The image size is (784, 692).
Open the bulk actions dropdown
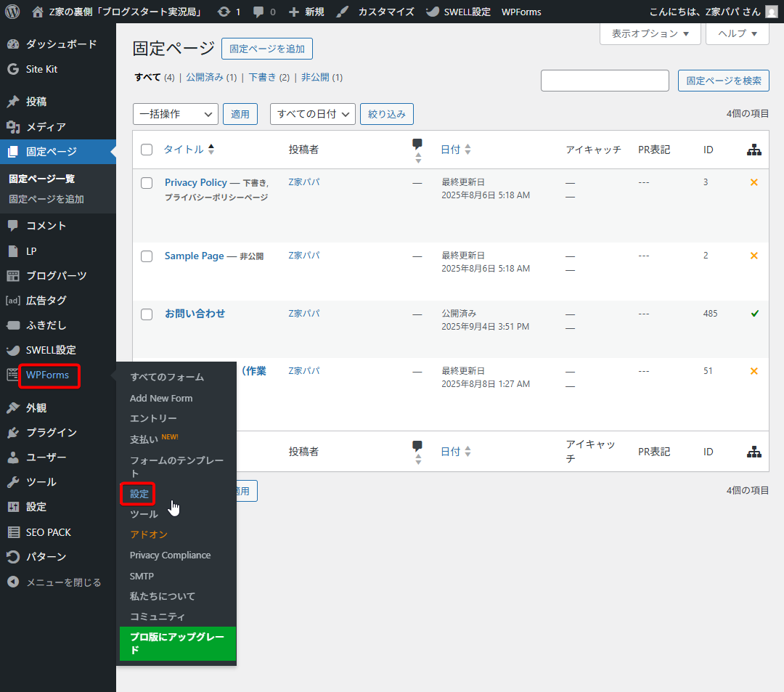click(x=175, y=114)
